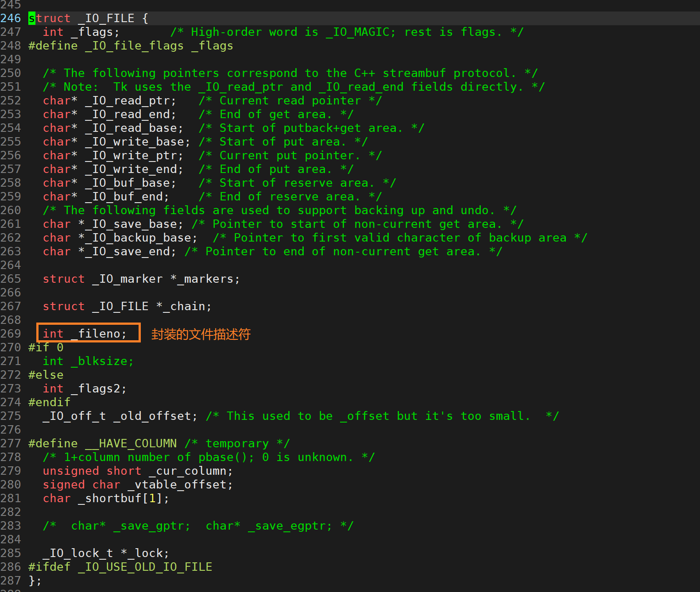Click line number 246 in the gutter
Screen dimensions: 700x592
11,18
